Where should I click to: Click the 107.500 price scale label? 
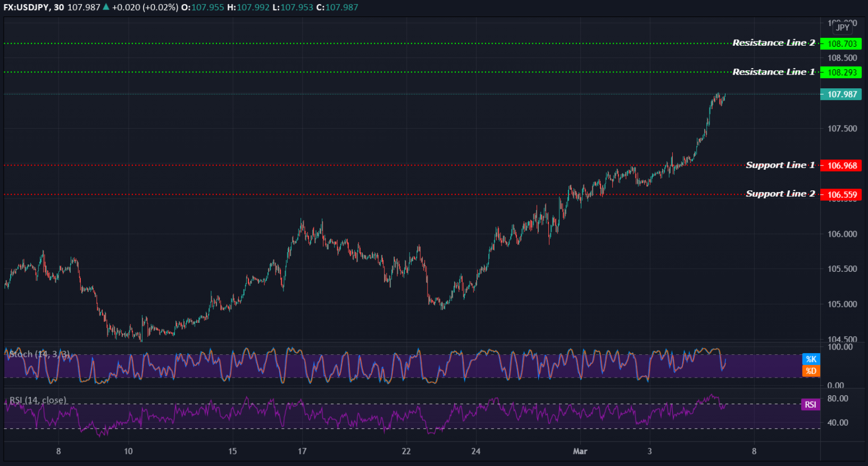(x=842, y=128)
